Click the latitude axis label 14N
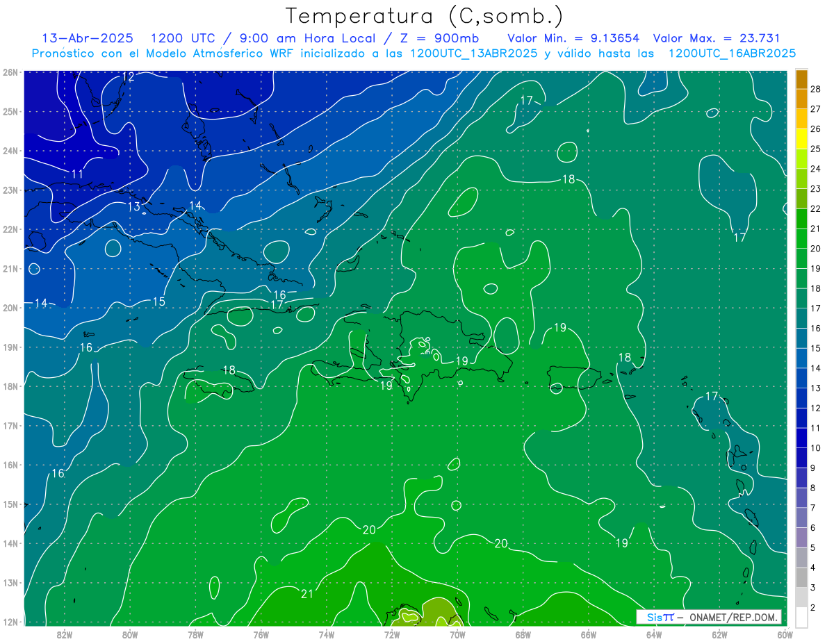The height and width of the screenshot is (644, 834). 10,543
